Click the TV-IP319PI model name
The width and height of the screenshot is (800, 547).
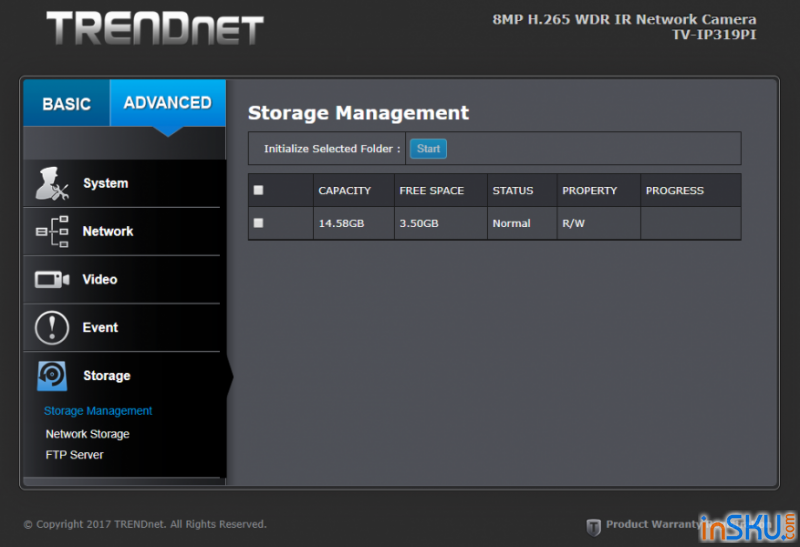point(714,35)
